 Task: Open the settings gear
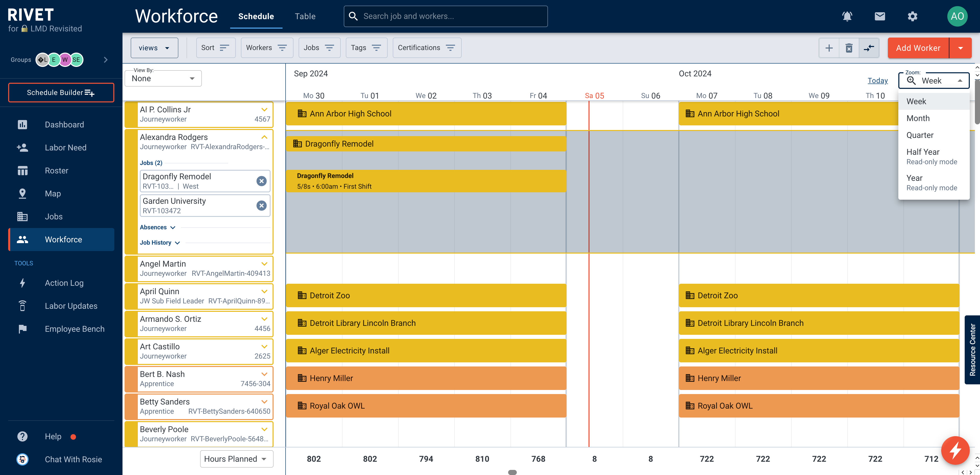coord(912,16)
